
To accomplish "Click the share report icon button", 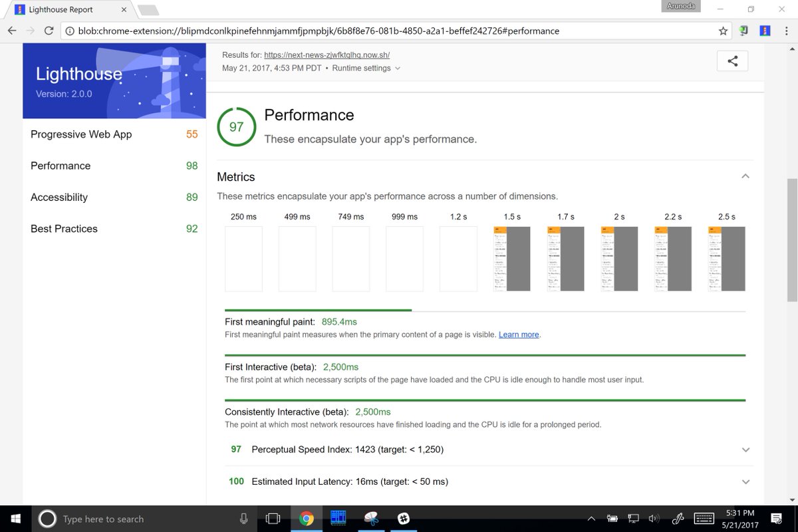I will pyautogui.click(x=732, y=61).
